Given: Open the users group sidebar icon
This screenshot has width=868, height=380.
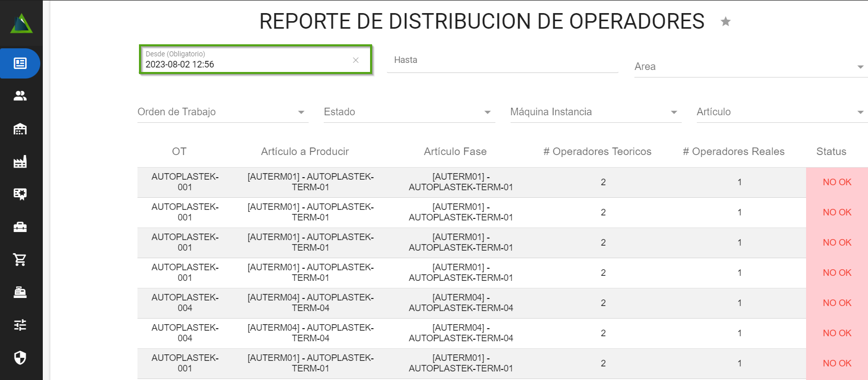Looking at the screenshot, I should point(20,96).
